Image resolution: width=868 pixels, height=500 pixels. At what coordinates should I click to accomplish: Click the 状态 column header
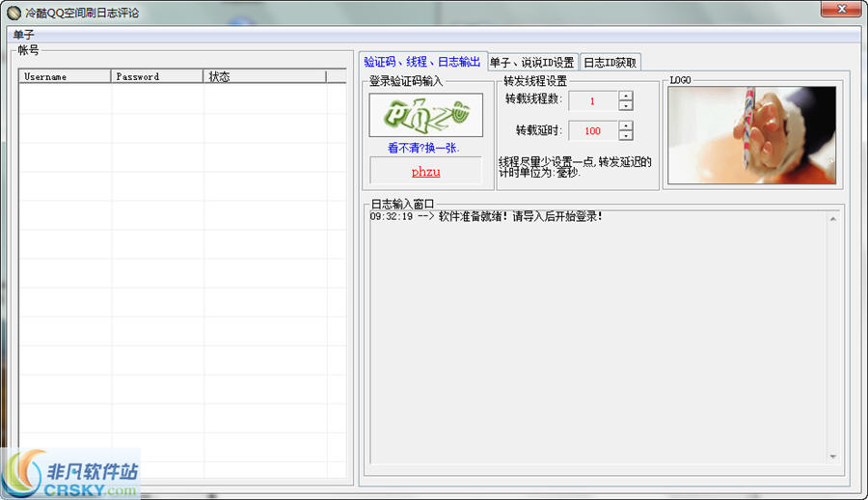coord(264,76)
